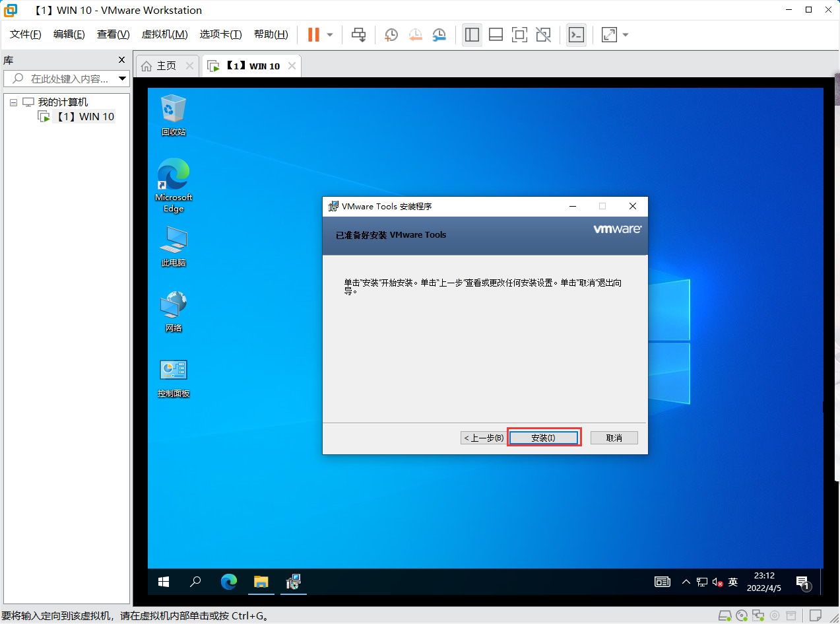Click the 回收站 desktop icon
The height and width of the screenshot is (624, 840).
174,115
